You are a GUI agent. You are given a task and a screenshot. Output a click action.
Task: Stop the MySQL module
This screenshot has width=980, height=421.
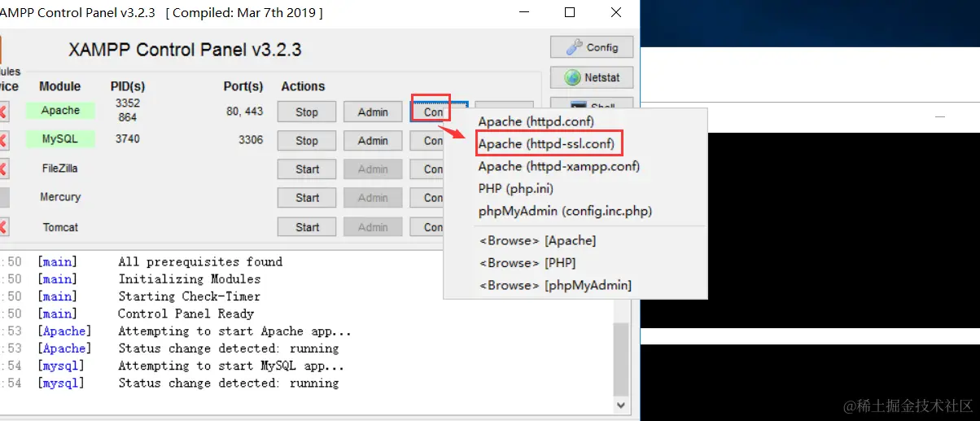[307, 140]
